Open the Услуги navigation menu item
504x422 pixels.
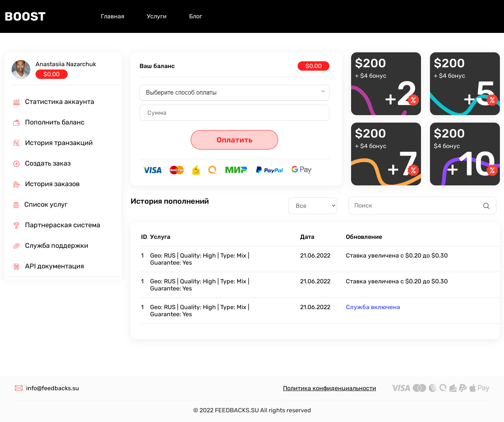(x=157, y=16)
